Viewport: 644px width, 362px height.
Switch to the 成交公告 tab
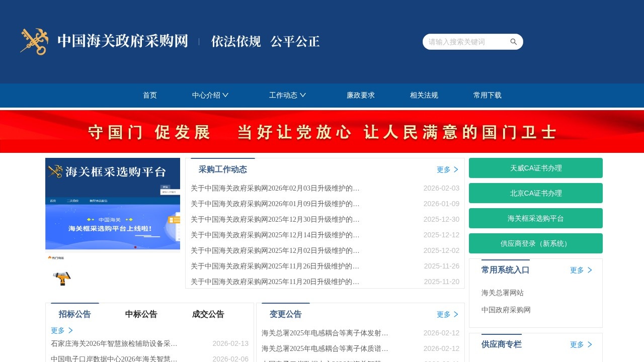208,314
